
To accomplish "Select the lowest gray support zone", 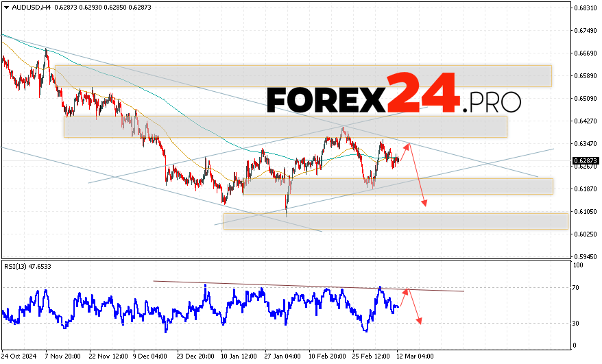I will point(395,221).
